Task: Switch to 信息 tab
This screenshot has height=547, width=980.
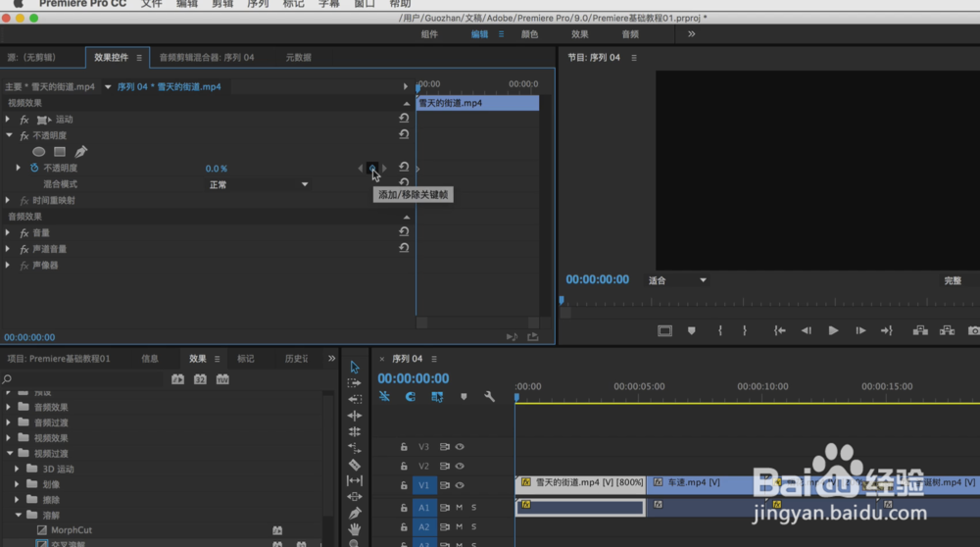Action: (150, 359)
